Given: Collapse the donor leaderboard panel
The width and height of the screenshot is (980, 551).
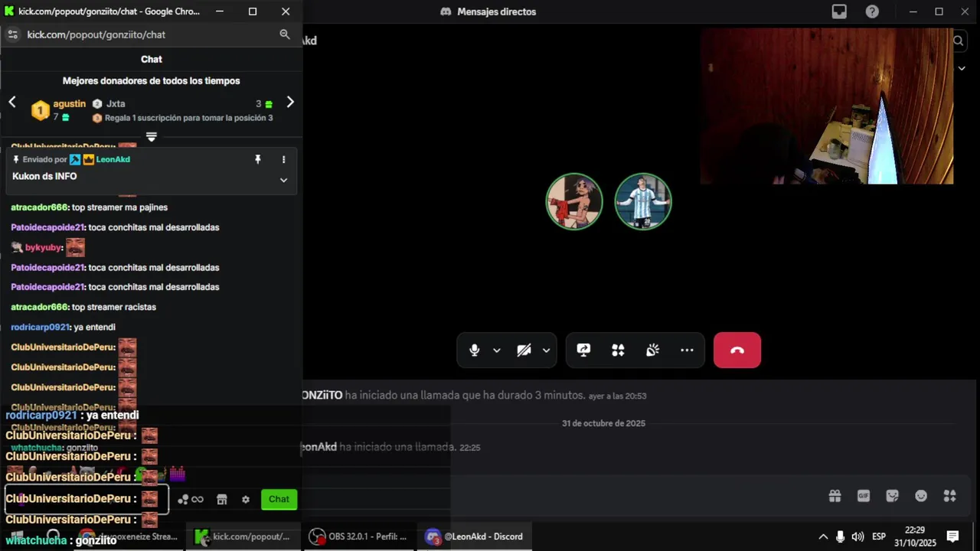Looking at the screenshot, I should click(152, 137).
